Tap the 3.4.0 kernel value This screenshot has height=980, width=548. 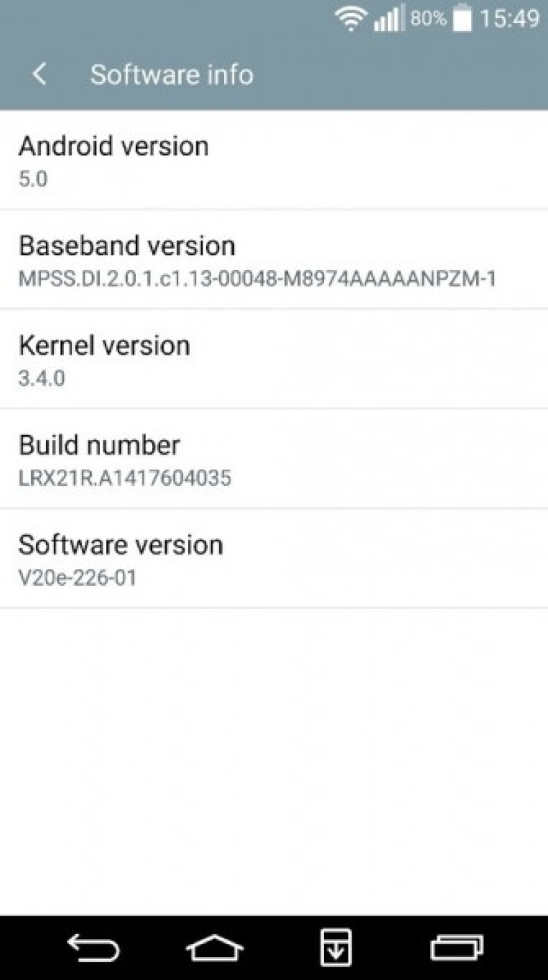(42, 378)
